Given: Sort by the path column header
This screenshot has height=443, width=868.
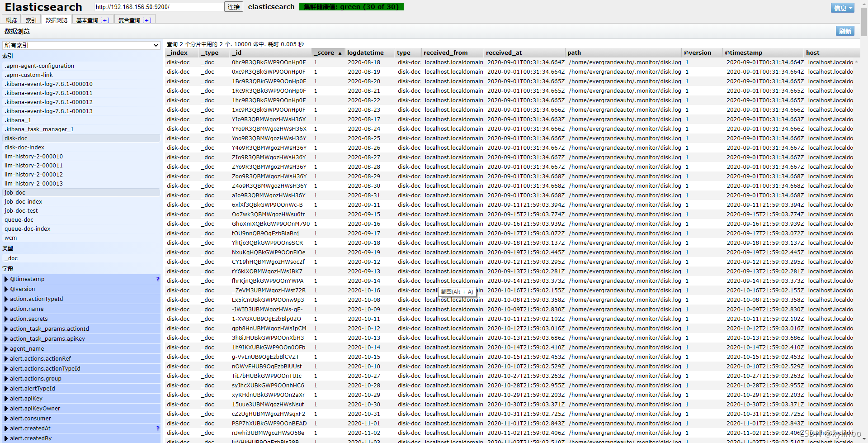Looking at the screenshot, I should click(623, 52).
